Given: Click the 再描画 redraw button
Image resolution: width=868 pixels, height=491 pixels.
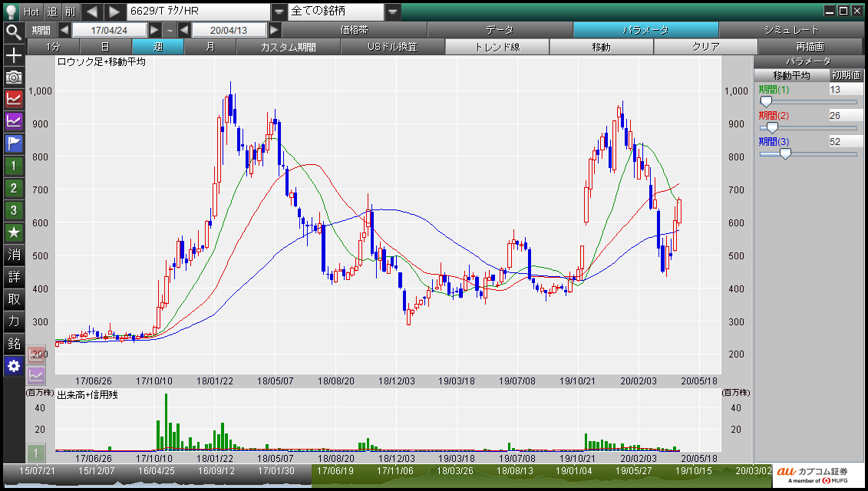Looking at the screenshot, I should 809,47.
